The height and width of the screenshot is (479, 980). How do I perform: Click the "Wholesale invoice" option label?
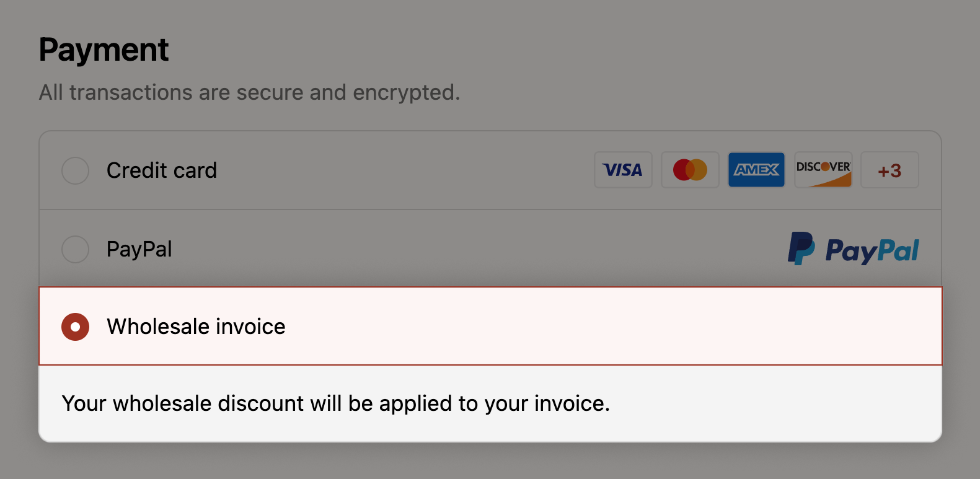pos(196,327)
